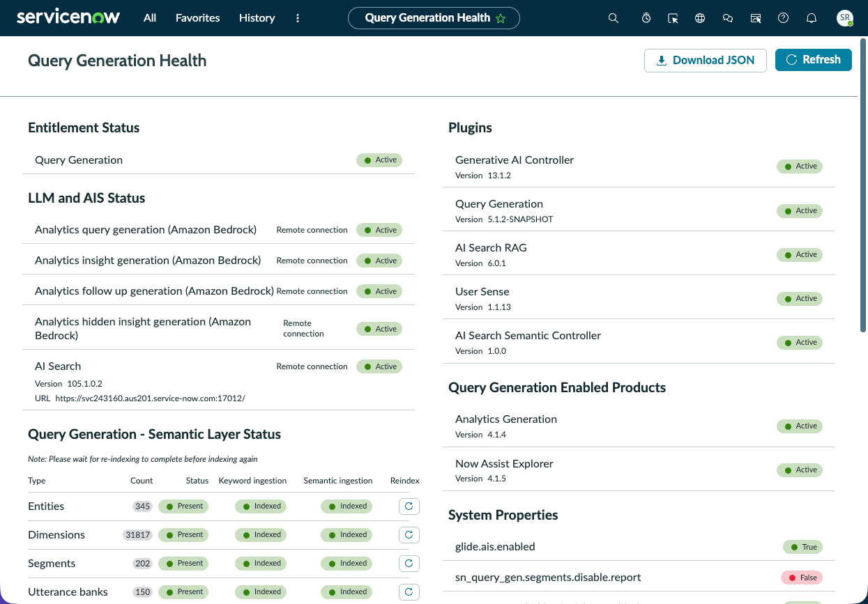Reindex the Utterance banks row
The height and width of the screenshot is (604, 868).
(409, 592)
